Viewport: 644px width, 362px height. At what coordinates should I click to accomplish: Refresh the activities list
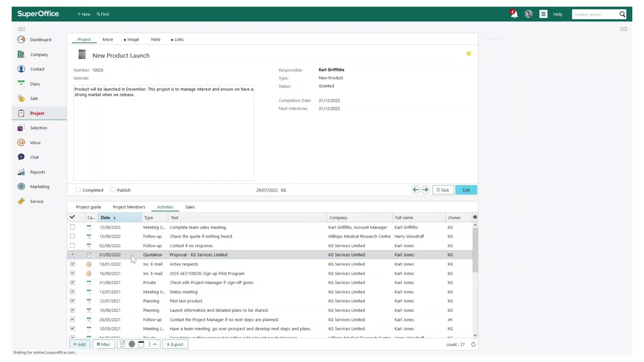tap(473, 344)
